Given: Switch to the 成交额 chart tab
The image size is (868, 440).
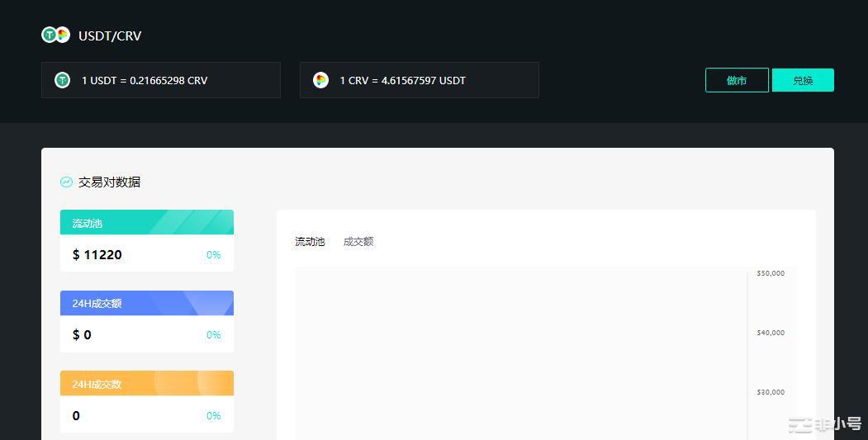Looking at the screenshot, I should (x=358, y=242).
